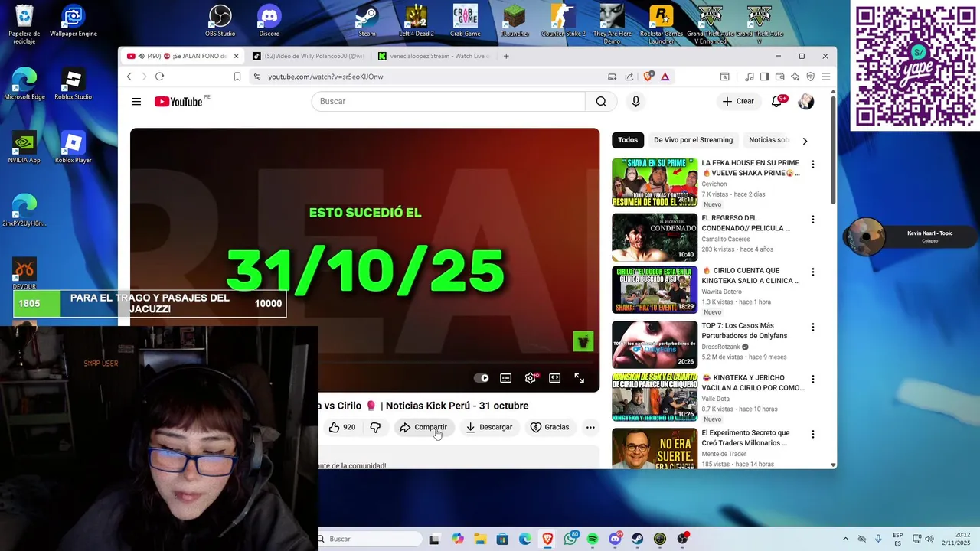Screen dimensions: 980x551
Task: Share this page from address bar
Action: 629,77
